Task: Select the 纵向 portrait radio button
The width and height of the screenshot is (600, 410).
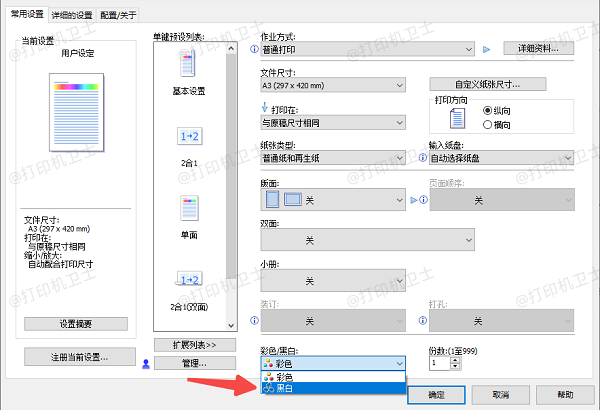Action: [488, 110]
